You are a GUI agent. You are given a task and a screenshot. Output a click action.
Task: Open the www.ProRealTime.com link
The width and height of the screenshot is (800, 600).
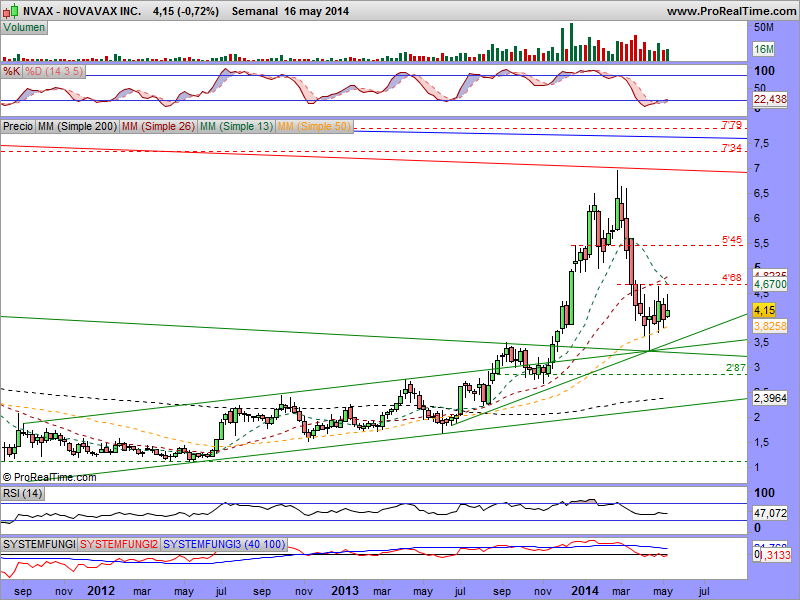tap(731, 11)
